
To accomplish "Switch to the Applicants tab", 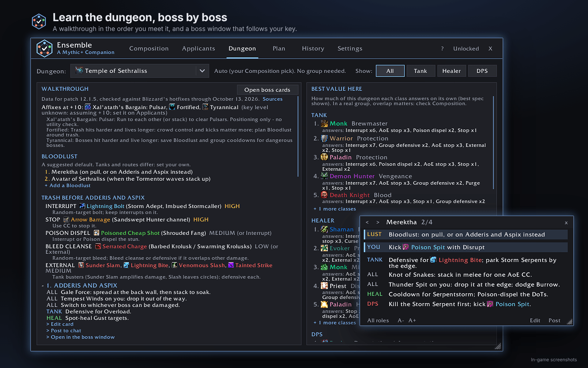I will [198, 48].
